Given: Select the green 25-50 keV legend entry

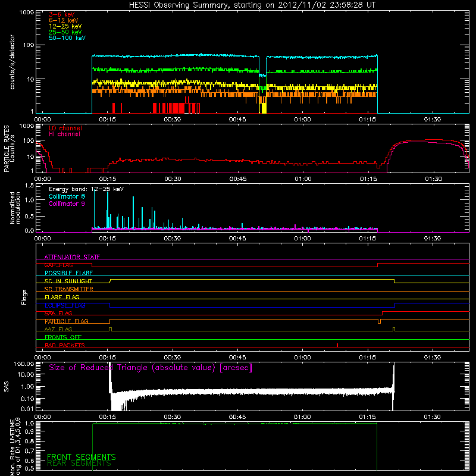Looking at the screenshot, I should tap(65, 32).
